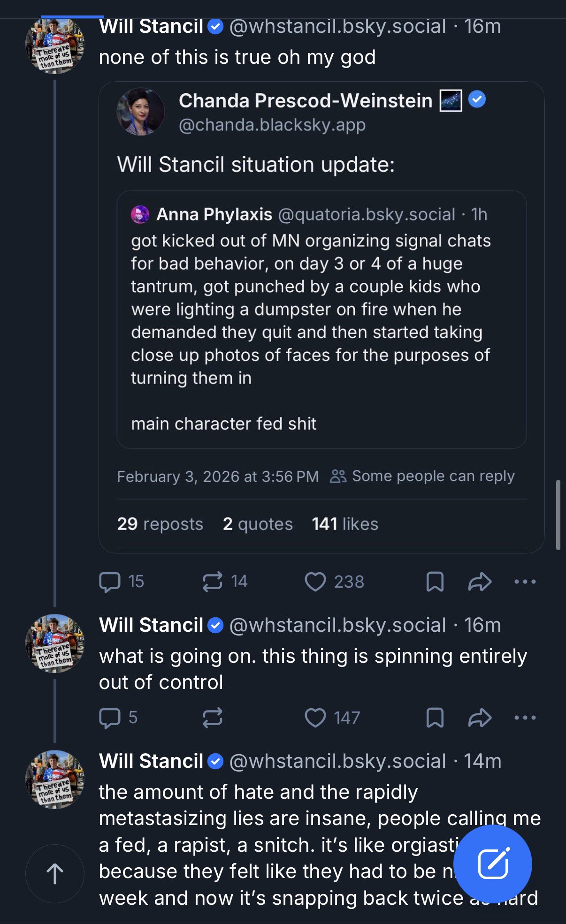
Task: Open 'Some people can reply' settings
Action: pos(422,476)
